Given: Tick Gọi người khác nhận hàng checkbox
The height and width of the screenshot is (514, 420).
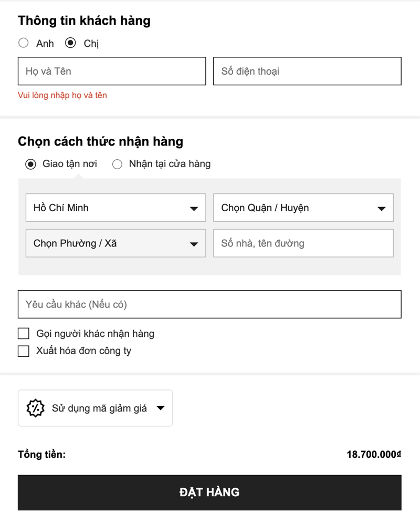Looking at the screenshot, I should pos(24,333).
